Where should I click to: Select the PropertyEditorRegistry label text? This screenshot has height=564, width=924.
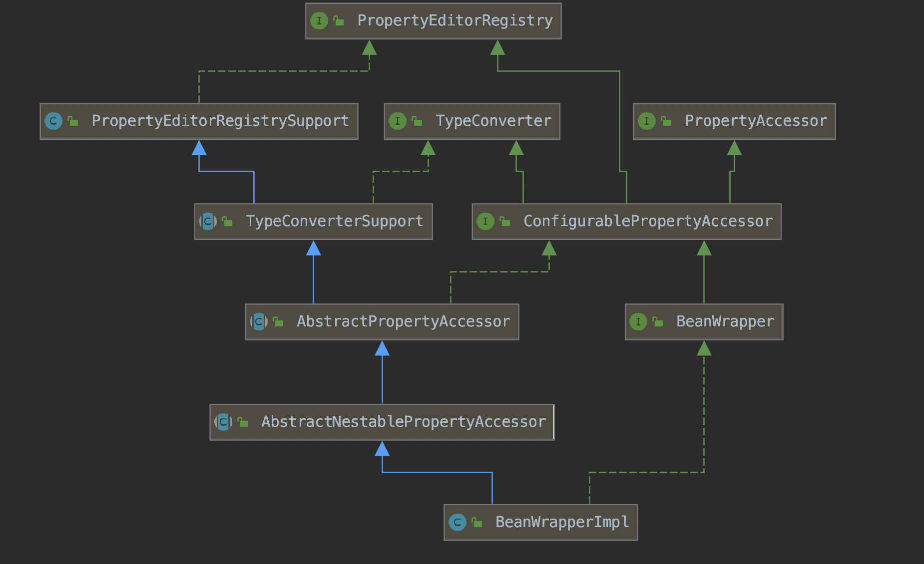pos(455,21)
